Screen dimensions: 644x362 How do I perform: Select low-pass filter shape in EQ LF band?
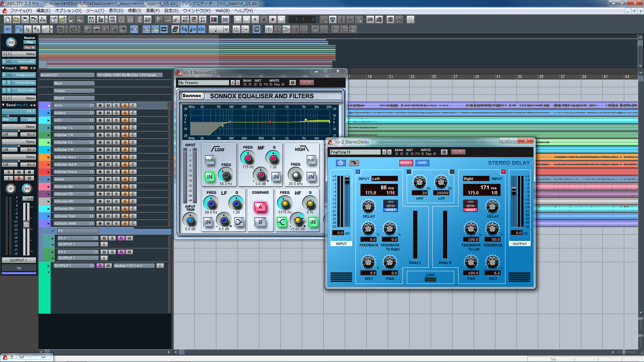tap(239, 222)
